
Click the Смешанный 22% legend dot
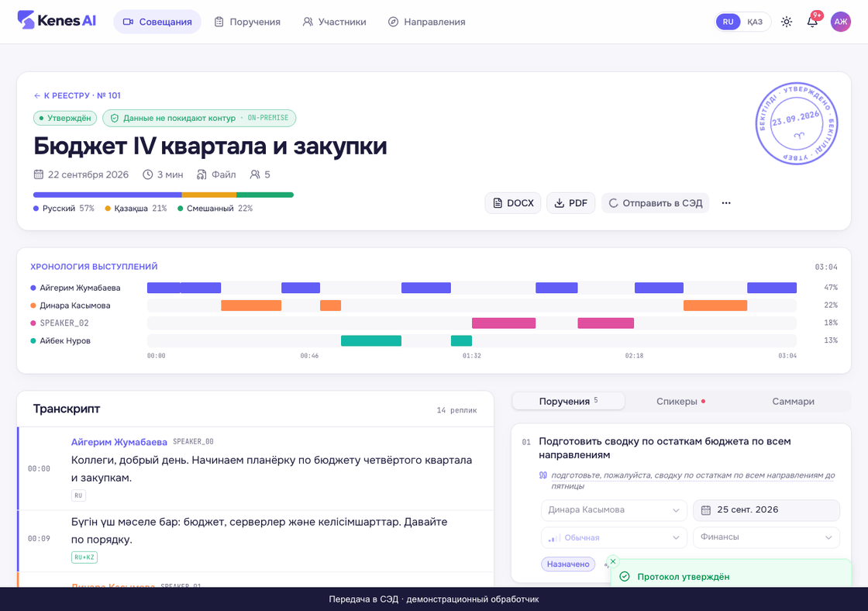point(181,209)
